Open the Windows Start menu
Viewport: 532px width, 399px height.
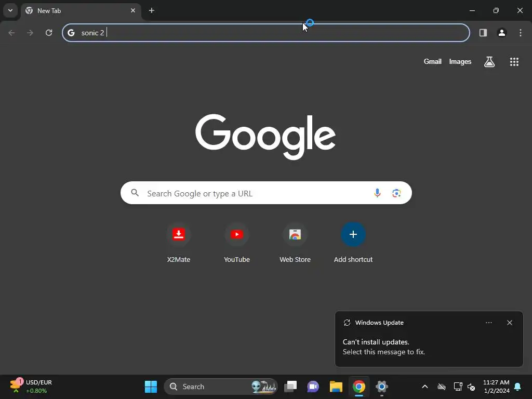[x=151, y=387]
